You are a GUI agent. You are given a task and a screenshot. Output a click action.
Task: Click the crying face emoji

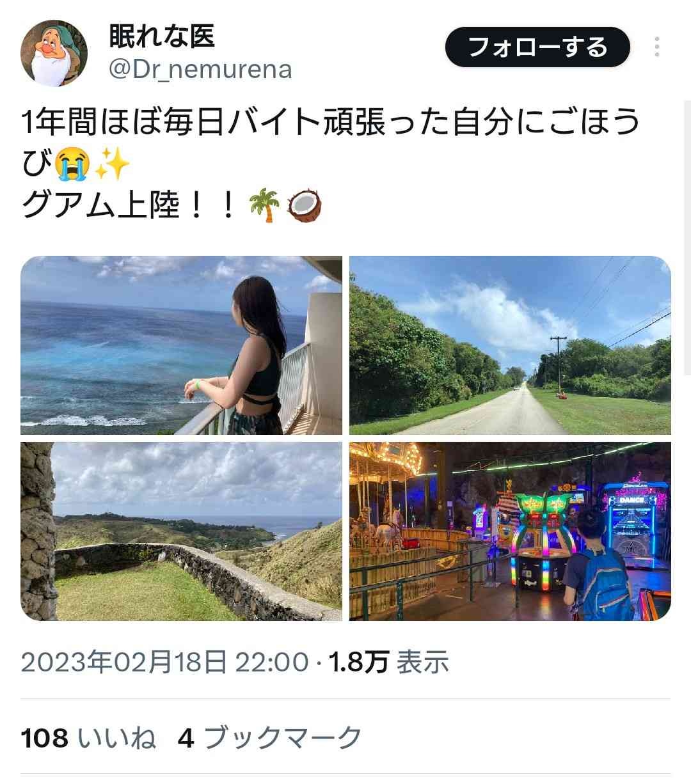pyautogui.click(x=71, y=165)
